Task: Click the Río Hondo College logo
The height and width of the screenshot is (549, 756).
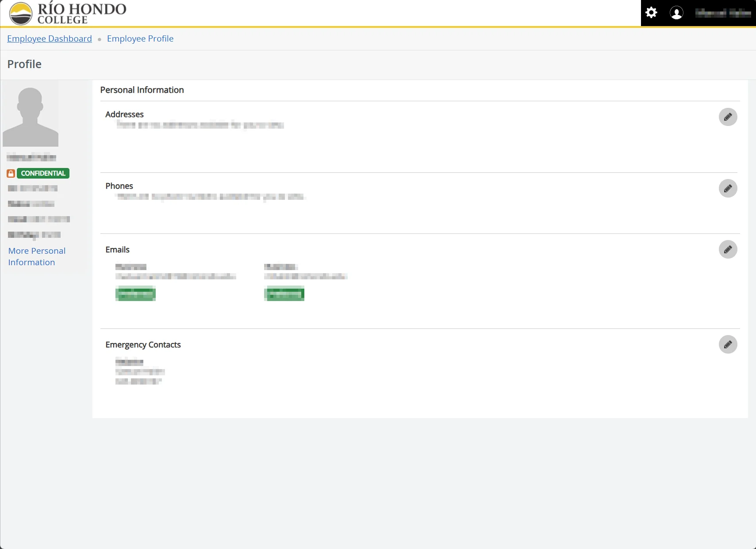Action: [66, 13]
